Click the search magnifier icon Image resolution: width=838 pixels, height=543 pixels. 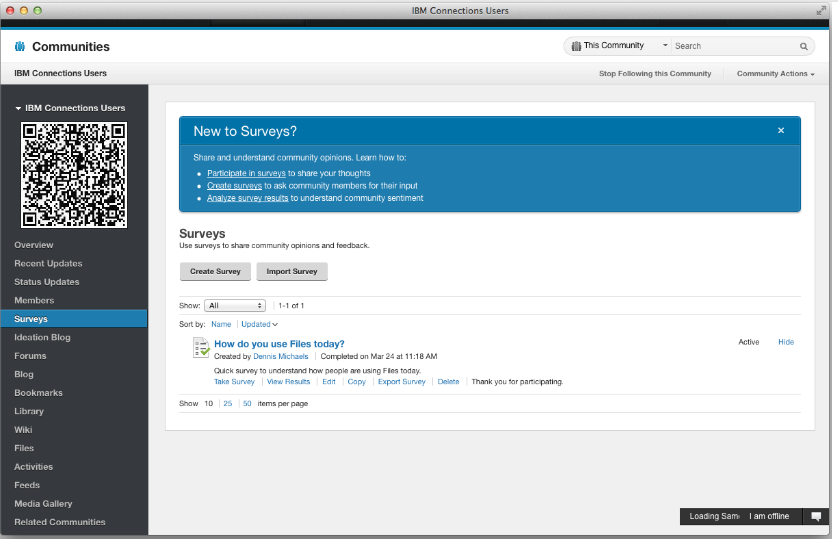[803, 46]
